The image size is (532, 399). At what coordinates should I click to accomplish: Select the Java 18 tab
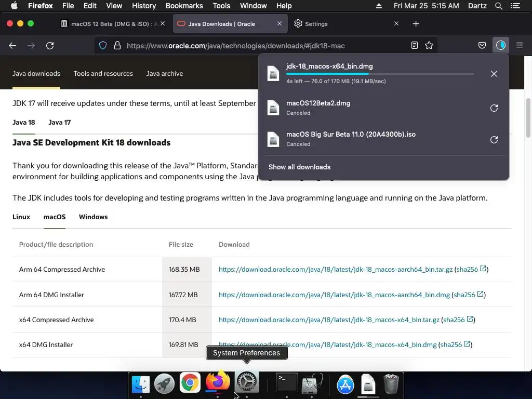pyautogui.click(x=24, y=123)
